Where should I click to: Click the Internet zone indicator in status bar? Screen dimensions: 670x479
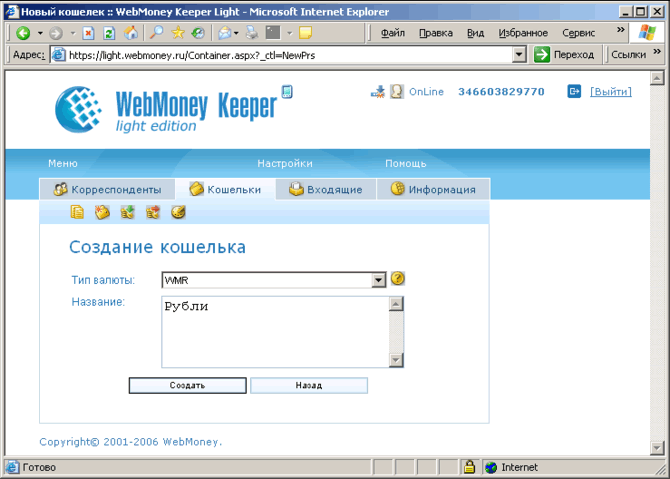[512, 467]
